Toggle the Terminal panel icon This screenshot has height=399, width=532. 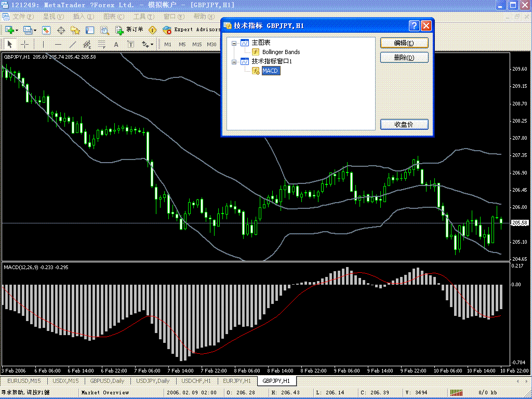pyautogui.click(x=89, y=30)
